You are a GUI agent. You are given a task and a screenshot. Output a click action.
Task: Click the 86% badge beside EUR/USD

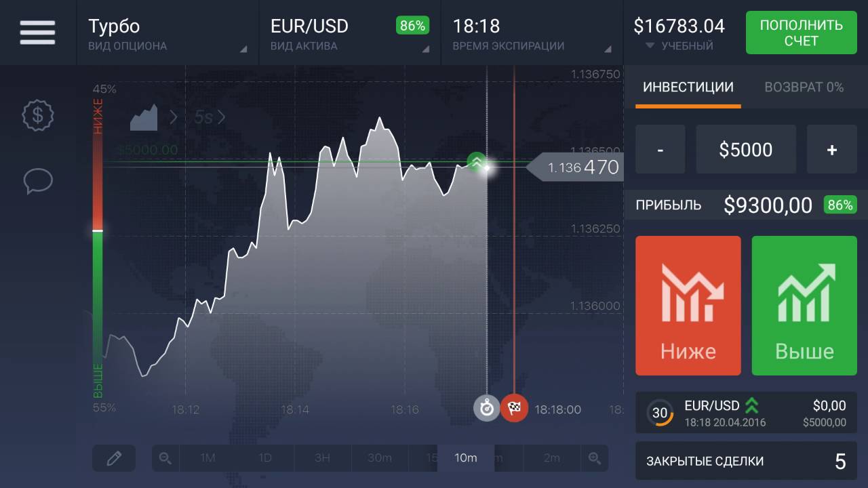[x=412, y=26]
